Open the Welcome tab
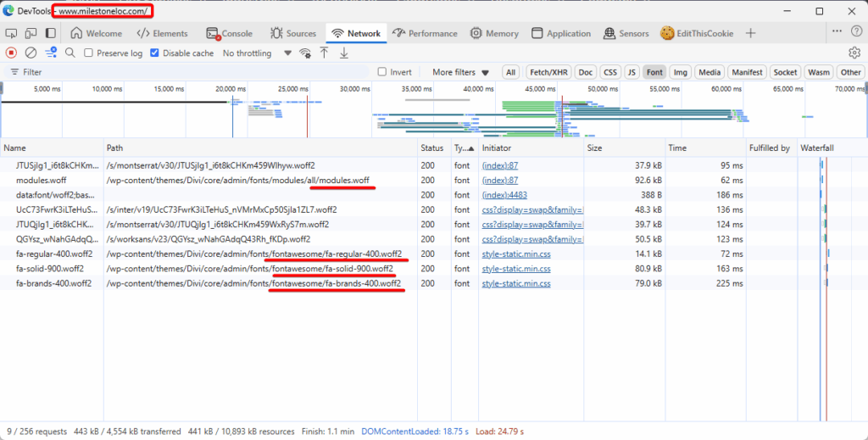The height and width of the screenshot is (440, 868). click(x=97, y=33)
